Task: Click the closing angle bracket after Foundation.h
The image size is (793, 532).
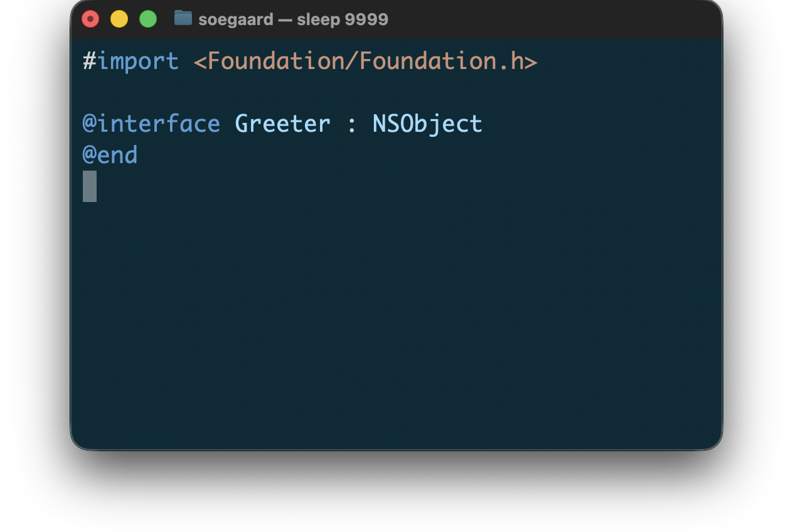Action: click(x=531, y=61)
